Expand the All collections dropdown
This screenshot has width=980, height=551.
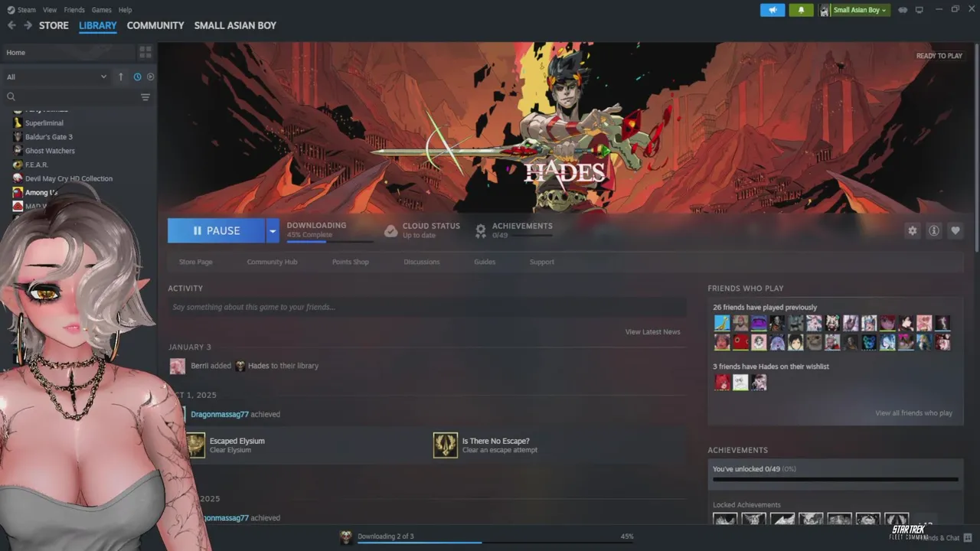57,77
